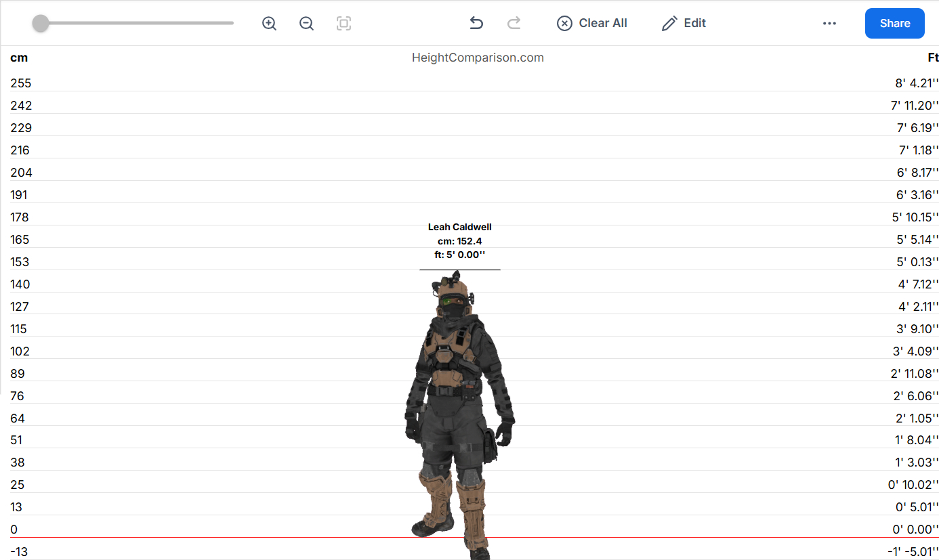Click the cm: 152.4 height text
The width and height of the screenshot is (939, 560).
tap(459, 241)
